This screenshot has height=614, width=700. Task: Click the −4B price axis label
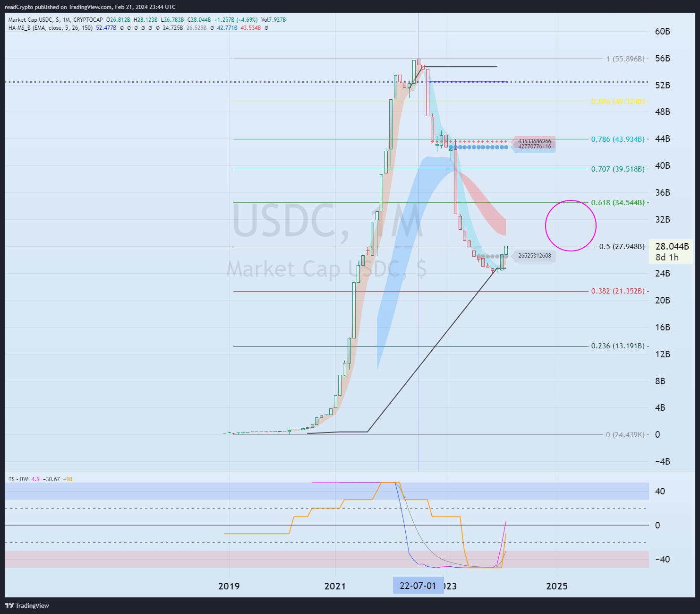coord(663,461)
